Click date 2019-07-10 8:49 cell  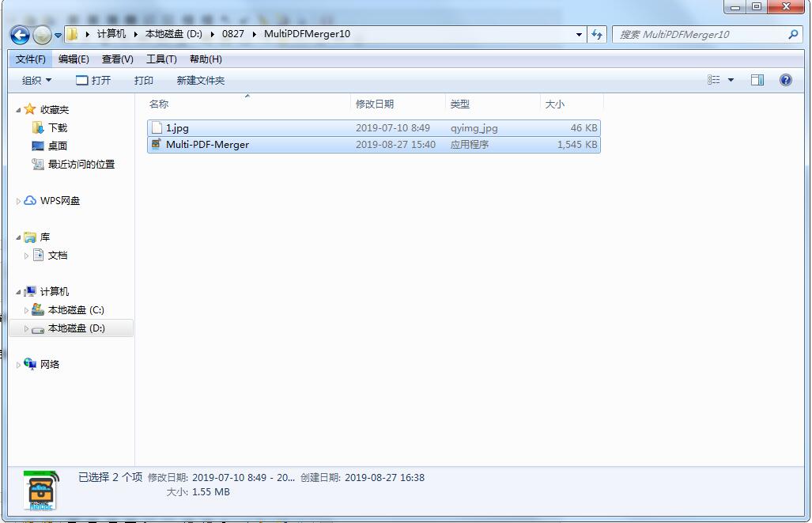[x=392, y=128]
